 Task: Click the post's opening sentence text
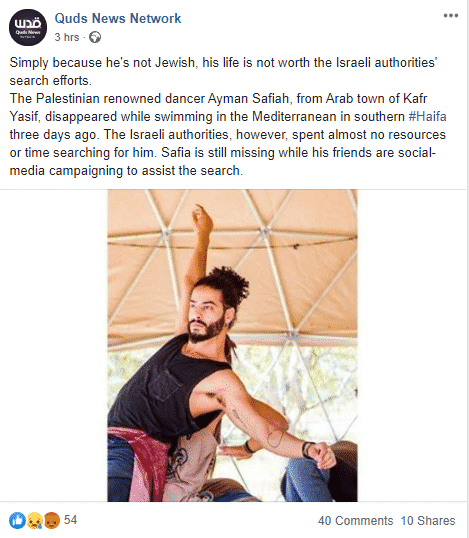[223, 71]
